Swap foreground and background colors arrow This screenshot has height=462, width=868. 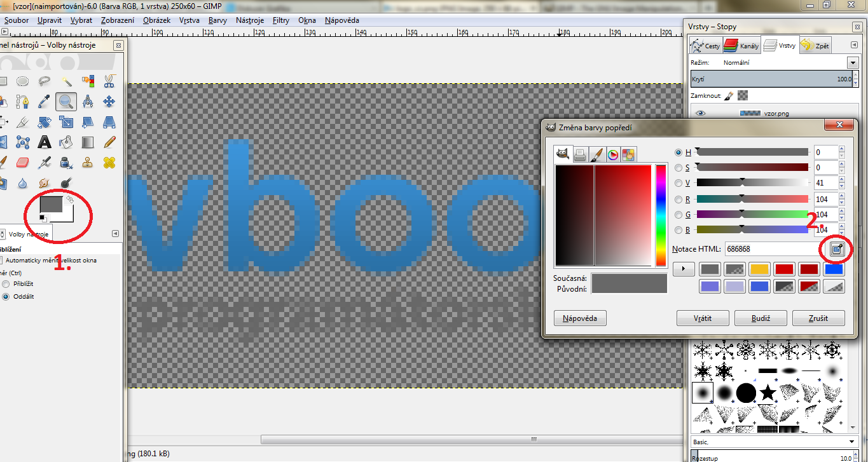(70, 200)
